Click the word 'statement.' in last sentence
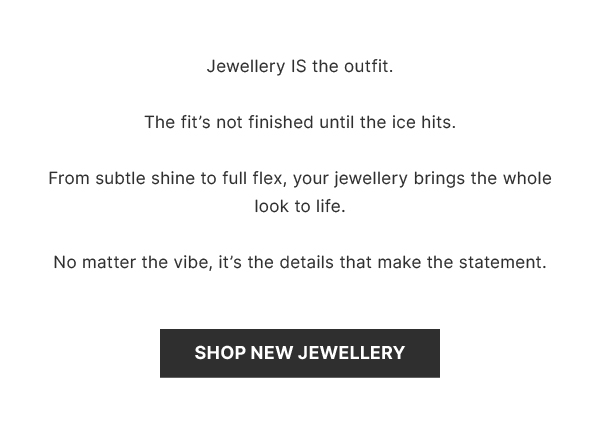This screenshot has width=600, height=436. point(502,263)
